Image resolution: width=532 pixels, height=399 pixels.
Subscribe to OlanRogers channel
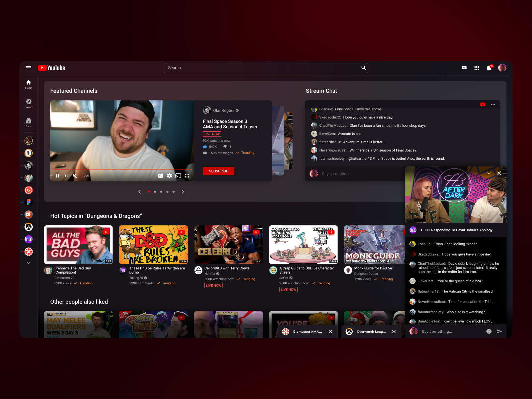click(218, 171)
